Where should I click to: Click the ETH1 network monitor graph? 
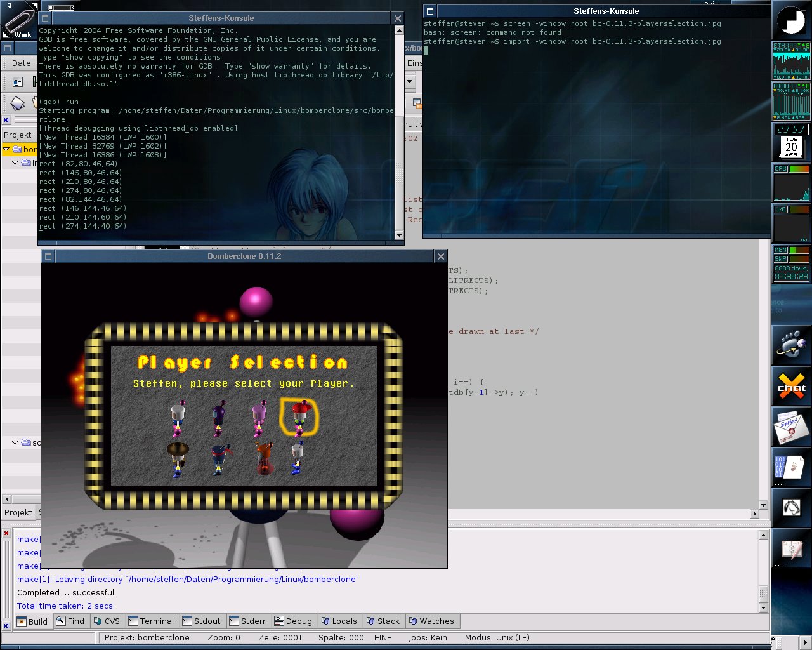pos(791,61)
